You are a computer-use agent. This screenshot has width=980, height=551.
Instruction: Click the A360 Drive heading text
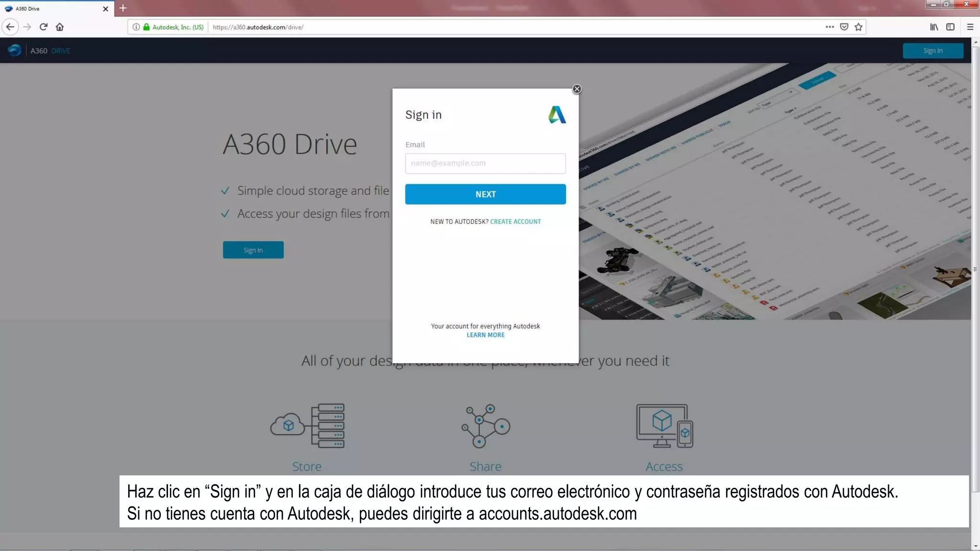[x=290, y=144]
